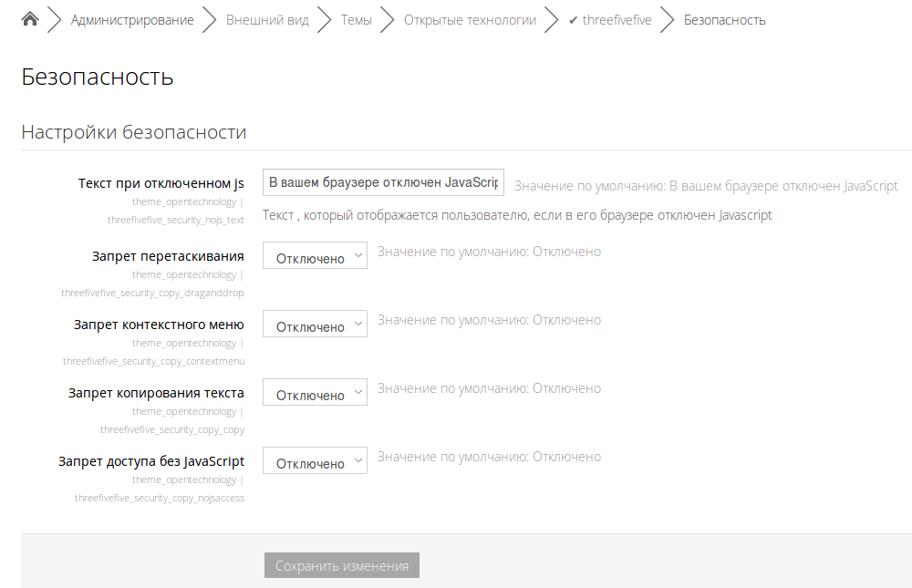Focus the Текст при отключенном js field
Image resolution: width=912 pixels, height=588 pixels.
click(382, 182)
